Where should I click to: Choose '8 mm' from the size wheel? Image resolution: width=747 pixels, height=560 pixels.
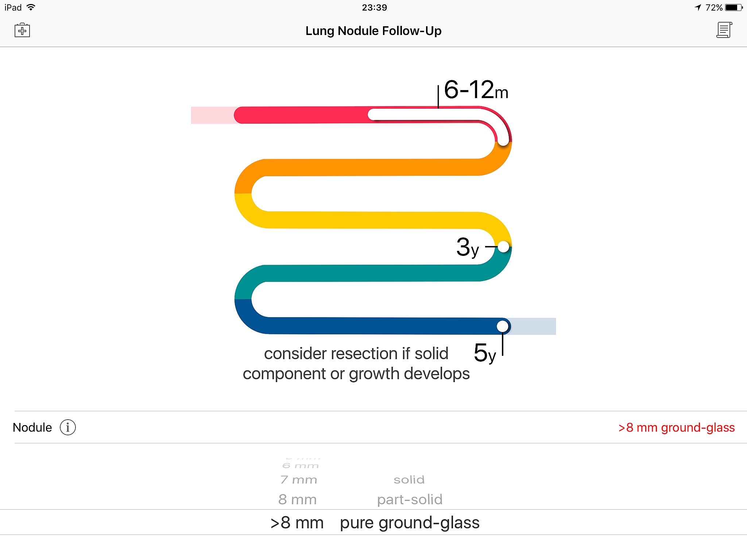[x=298, y=499]
